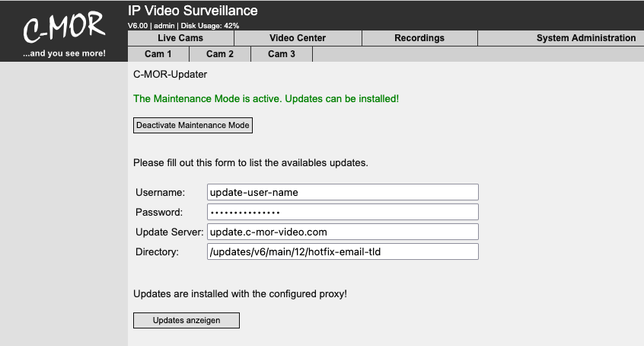The image size is (644, 346).
Task: Click the green Maintenance Mode active message
Action: coord(266,99)
